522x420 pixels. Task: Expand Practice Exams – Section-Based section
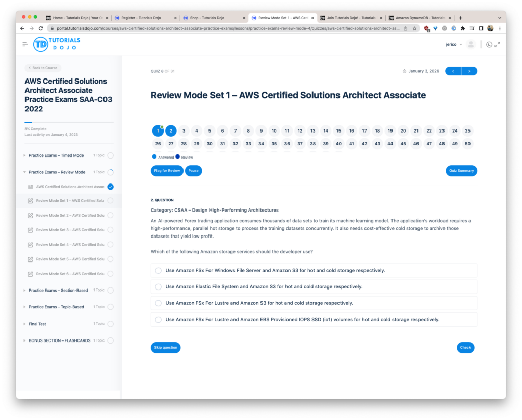click(x=24, y=290)
